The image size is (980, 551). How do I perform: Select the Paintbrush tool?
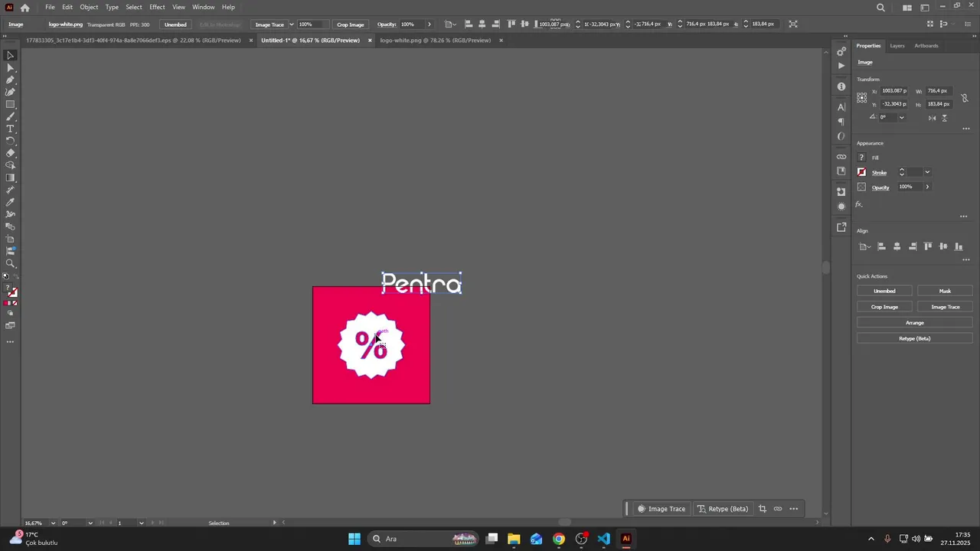click(x=11, y=116)
